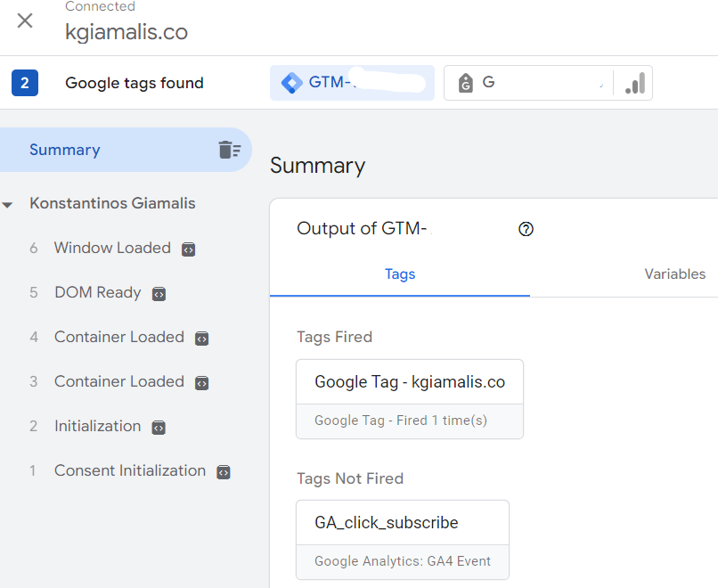The image size is (718, 588).
Task: Close the Tag Assistant debug session
Action: click(25, 20)
